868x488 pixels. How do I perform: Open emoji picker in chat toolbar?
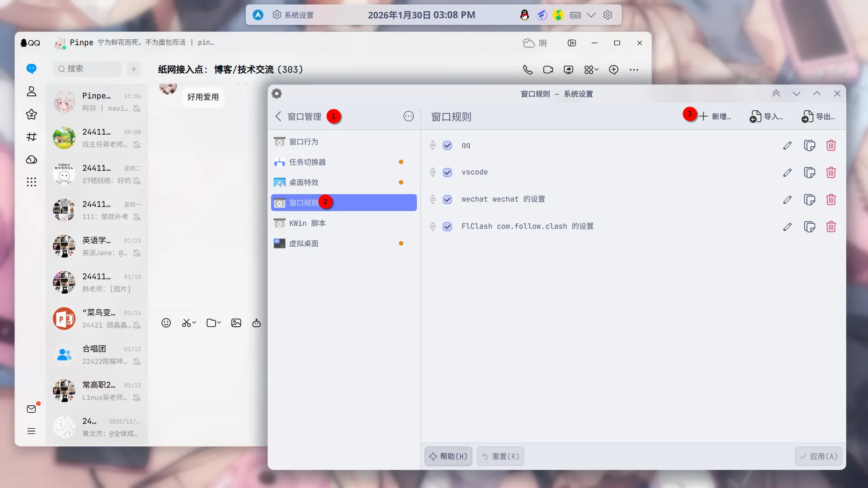(166, 323)
